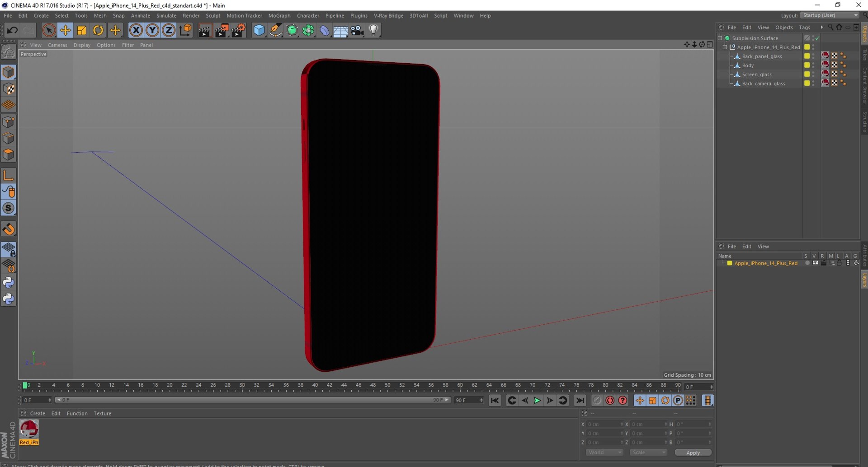Select Red_iPh material thumbnail

pos(29,429)
